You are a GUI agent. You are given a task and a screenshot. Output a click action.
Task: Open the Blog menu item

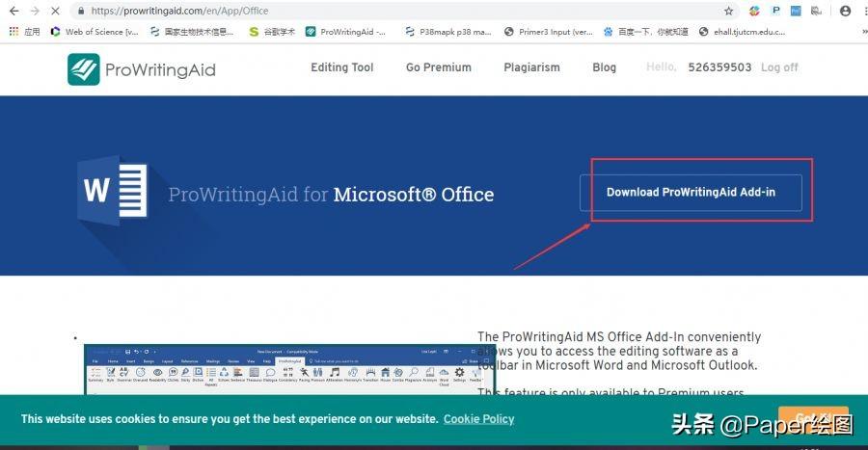(604, 67)
